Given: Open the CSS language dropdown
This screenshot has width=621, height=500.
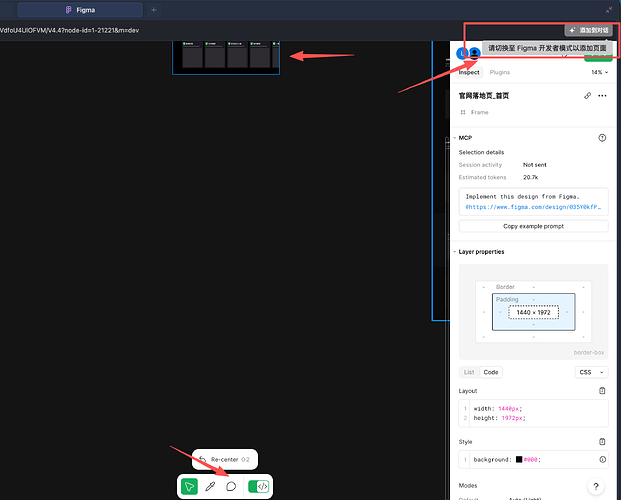Looking at the screenshot, I should (x=590, y=372).
